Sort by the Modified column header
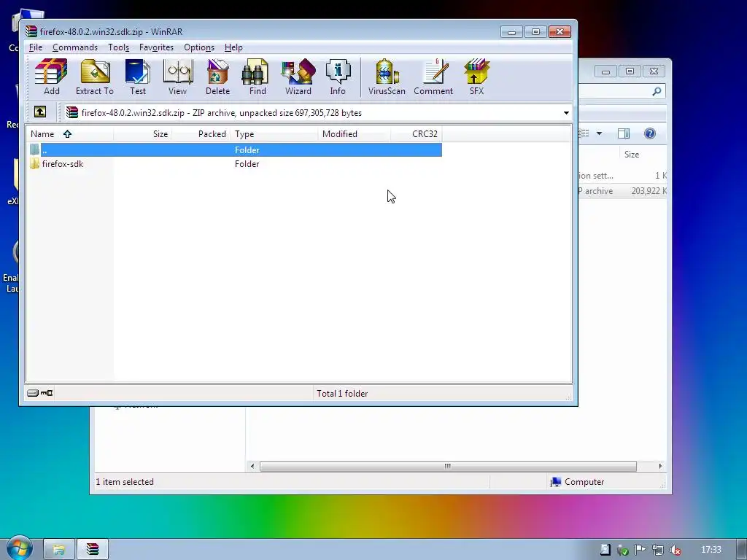Viewport: 747px width, 560px height. (355, 134)
